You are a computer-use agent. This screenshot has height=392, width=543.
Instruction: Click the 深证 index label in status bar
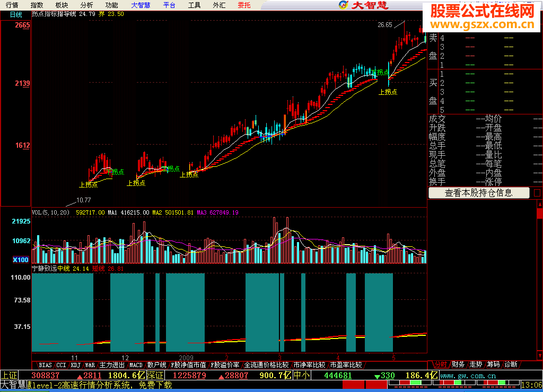(155, 376)
